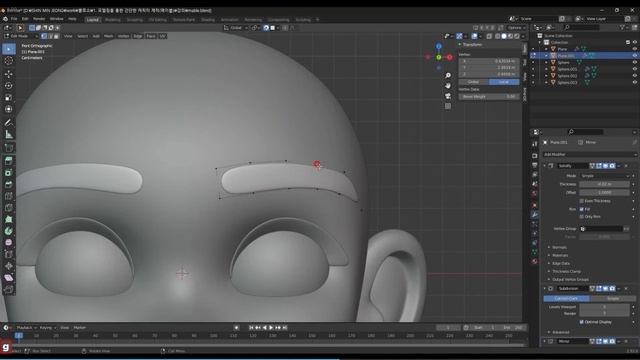The image size is (640, 360).
Task: Switch perspective/orthographic using the grid icon
Action: [x=448, y=106]
